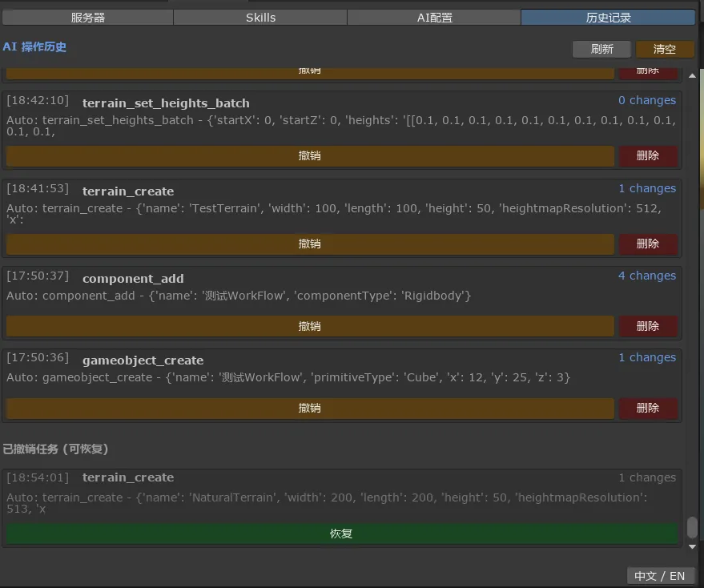Undo the component_add Rigidbody operation
Image resolution: width=704 pixels, height=588 pixels.
point(310,326)
